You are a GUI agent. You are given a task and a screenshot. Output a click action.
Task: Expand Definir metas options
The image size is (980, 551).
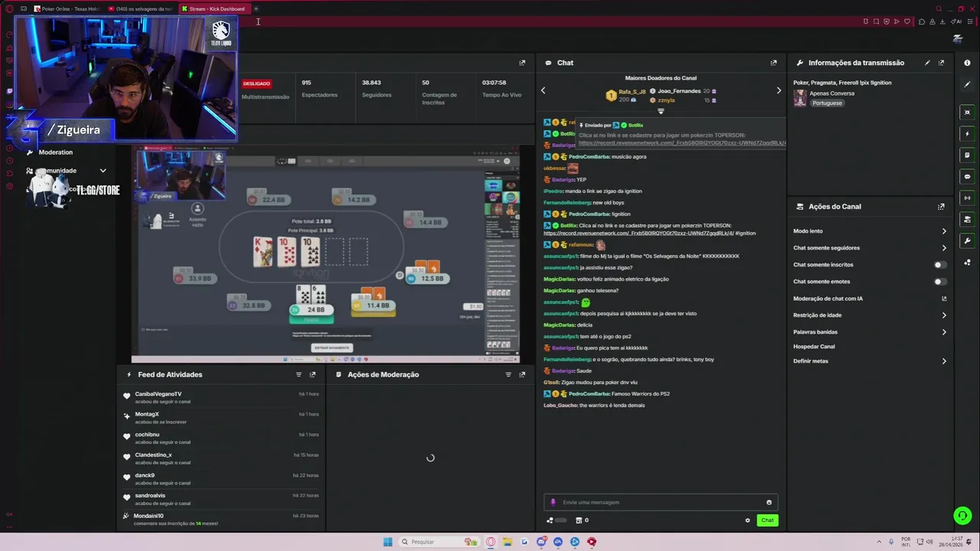point(943,361)
